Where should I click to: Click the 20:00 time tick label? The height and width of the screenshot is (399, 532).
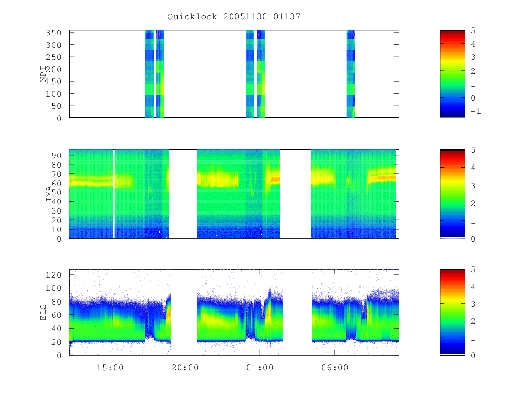pyautogui.click(x=185, y=368)
